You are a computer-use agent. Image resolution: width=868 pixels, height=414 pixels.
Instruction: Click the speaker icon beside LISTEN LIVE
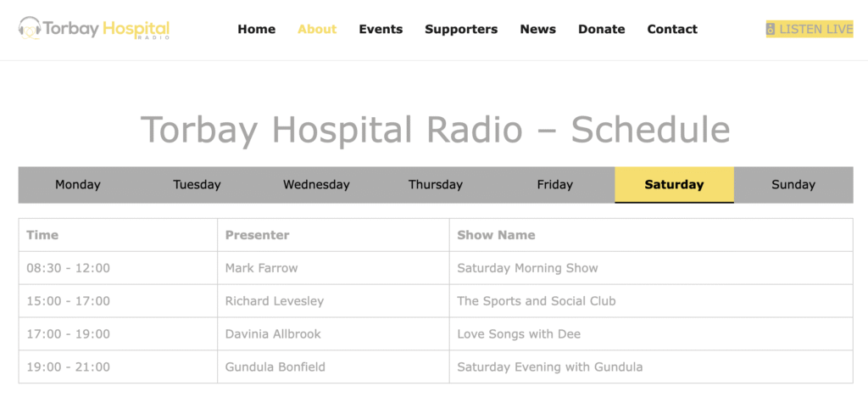point(771,30)
